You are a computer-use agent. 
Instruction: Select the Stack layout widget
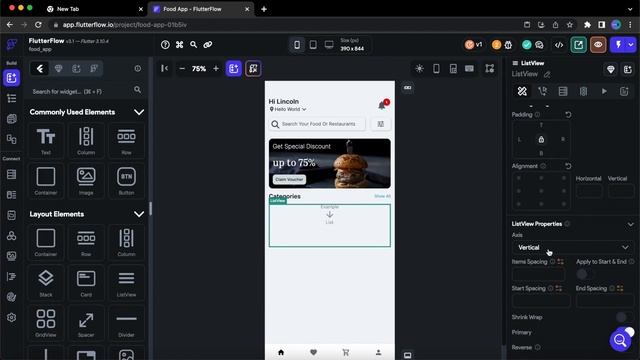pyautogui.click(x=46, y=283)
